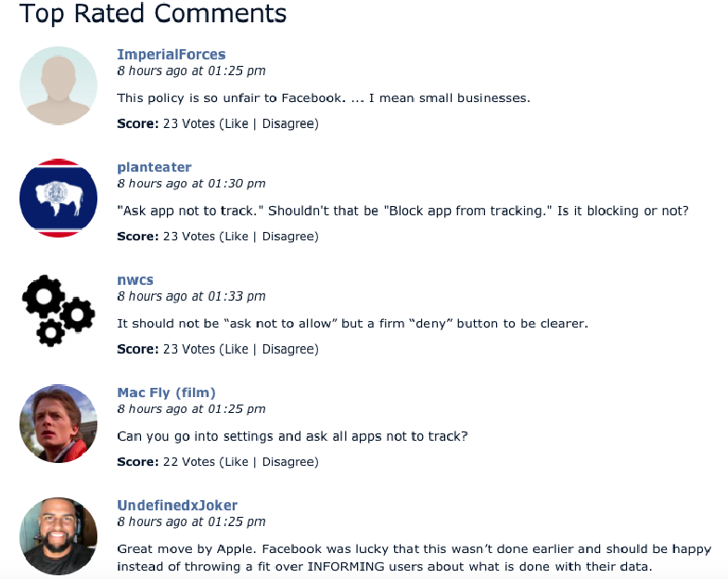Like ImperialForces' comment
Image resolution: width=728 pixels, height=579 pixels.
click(x=236, y=123)
